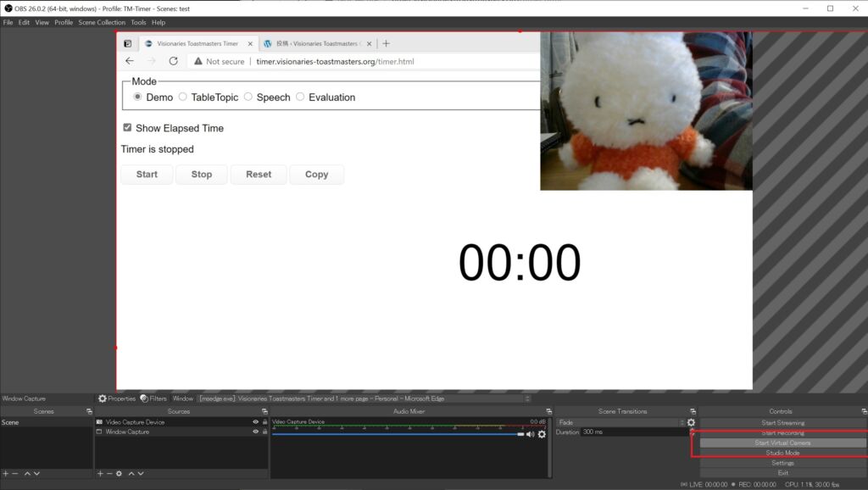Viewport: 868px width, 490px height.
Task: Open the Fade transition dropdown
Action: pos(620,422)
